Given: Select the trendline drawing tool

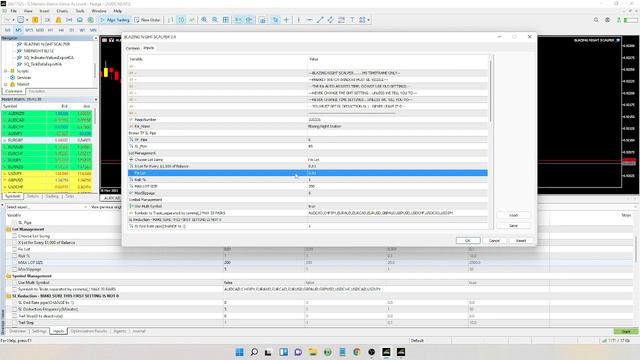Looking at the screenshot, I should pos(320,20).
